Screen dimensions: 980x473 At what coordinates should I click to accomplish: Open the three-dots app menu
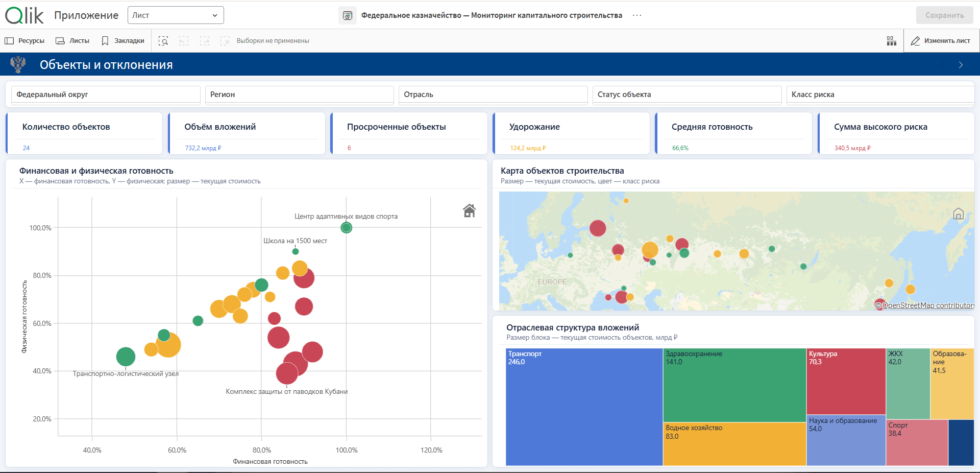(637, 15)
